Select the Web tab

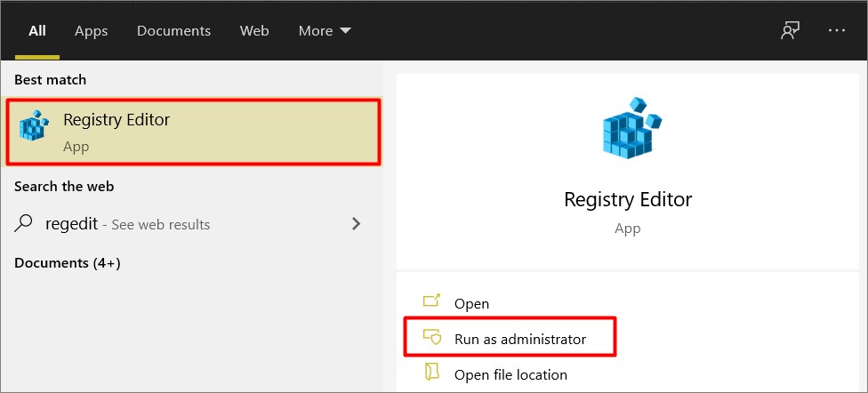pyautogui.click(x=254, y=31)
